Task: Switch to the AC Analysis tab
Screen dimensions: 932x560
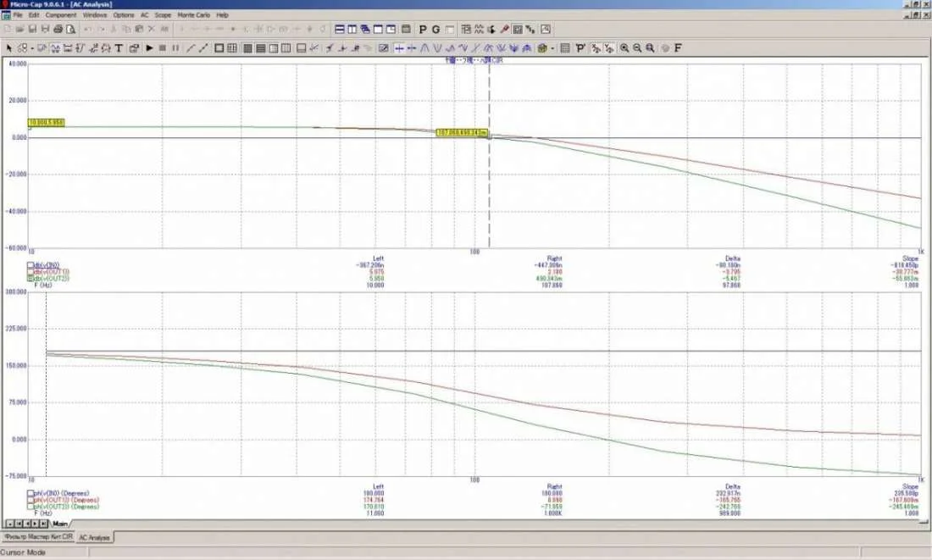Action: 95,537
